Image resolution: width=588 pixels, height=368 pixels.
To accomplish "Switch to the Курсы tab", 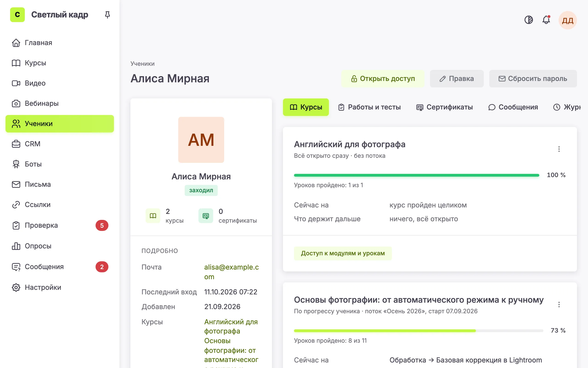I will pos(306,107).
